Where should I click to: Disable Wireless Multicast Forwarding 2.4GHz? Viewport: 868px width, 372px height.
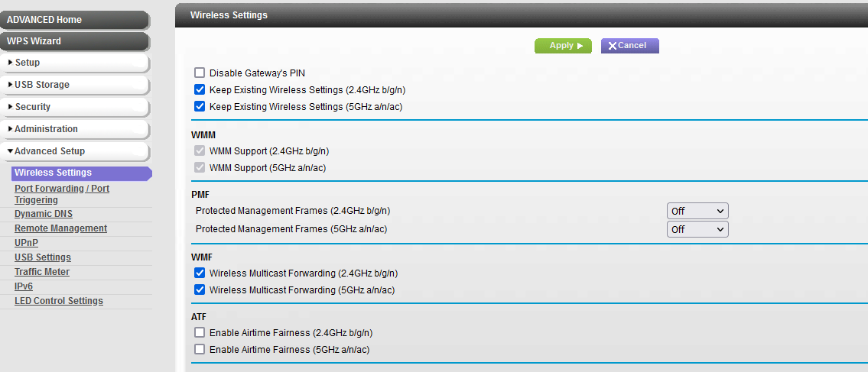tap(200, 273)
